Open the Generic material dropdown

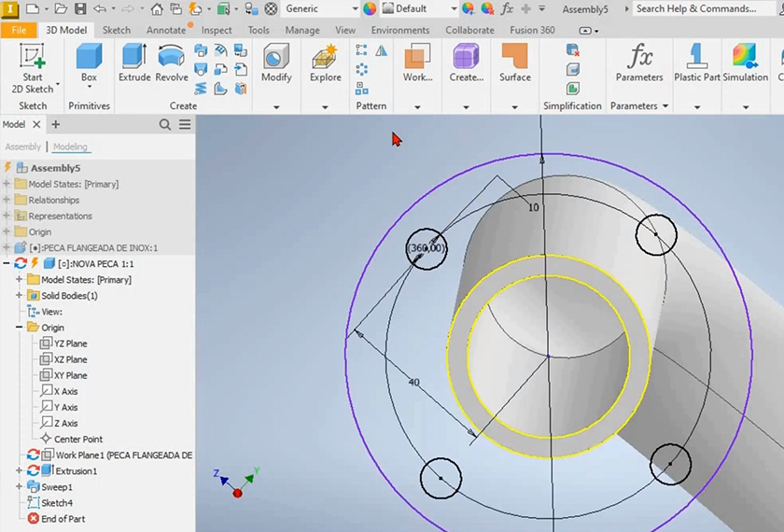coord(354,8)
